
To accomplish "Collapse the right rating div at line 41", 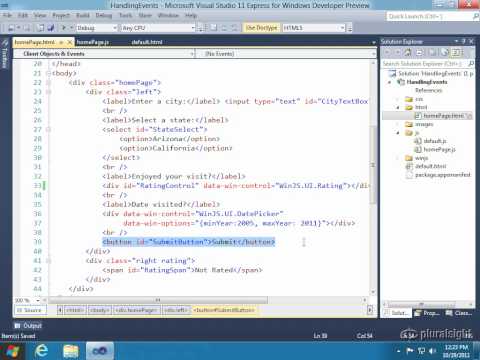I will (x=49, y=260).
